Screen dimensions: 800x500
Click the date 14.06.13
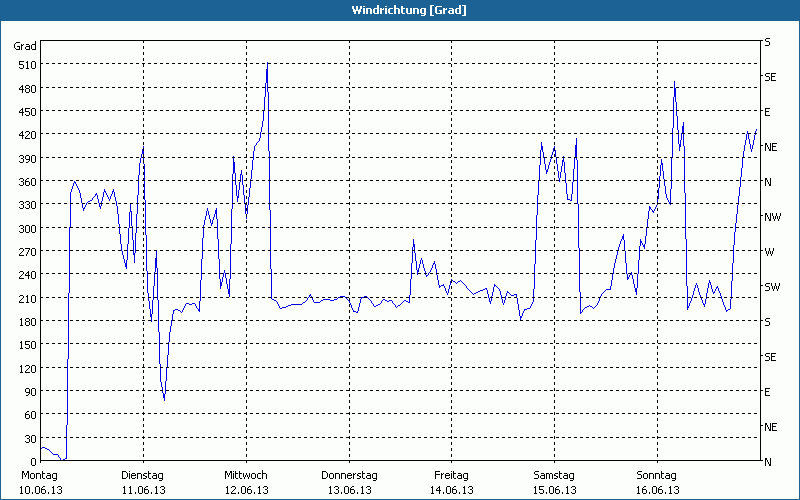click(x=452, y=490)
